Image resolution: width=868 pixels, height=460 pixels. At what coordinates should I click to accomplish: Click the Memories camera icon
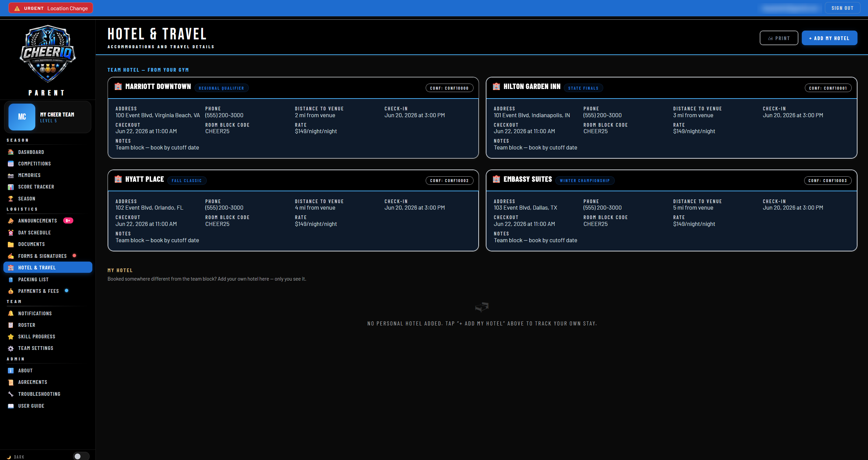(11, 175)
